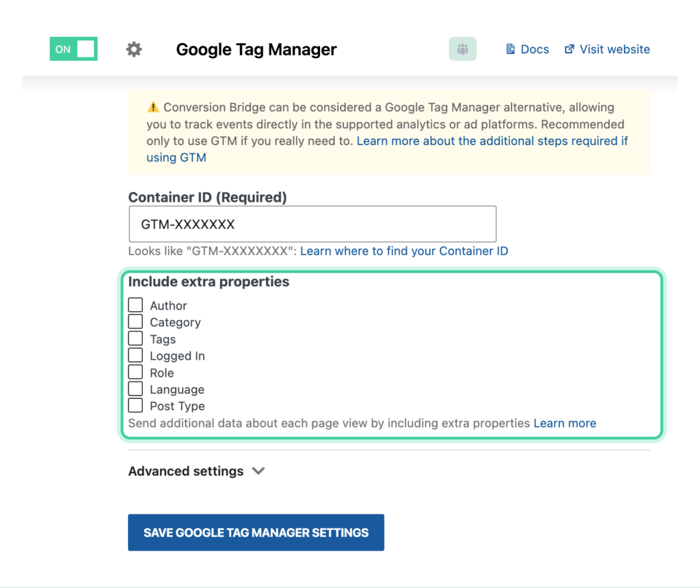
Task: Open the Docs link
Action: (527, 49)
